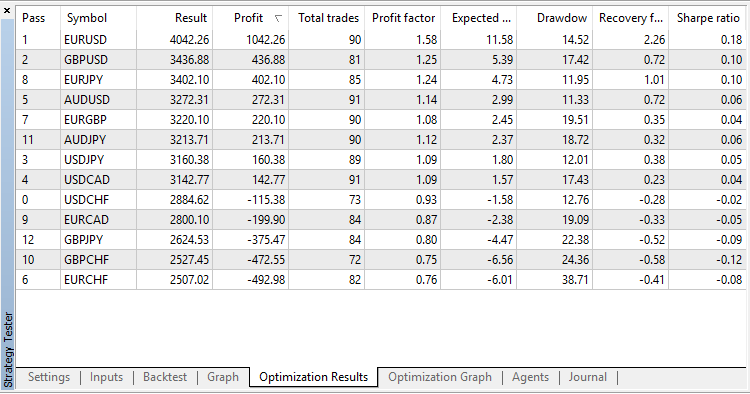
Task: Sort by the Recovery factor column header
Action: (x=630, y=18)
